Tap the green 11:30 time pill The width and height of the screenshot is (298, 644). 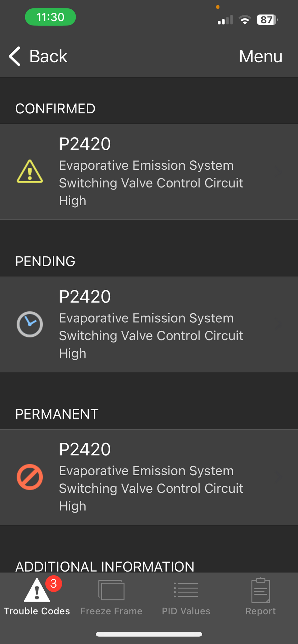(x=50, y=17)
